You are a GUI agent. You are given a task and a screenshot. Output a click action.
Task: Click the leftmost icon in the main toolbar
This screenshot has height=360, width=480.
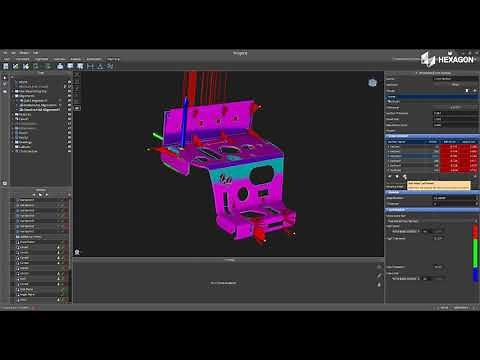pos(6,66)
